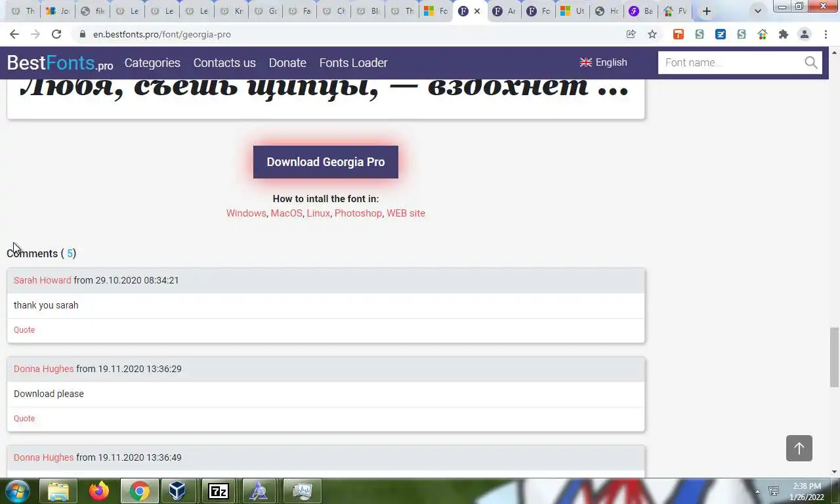The image size is (840, 504).
Task: Click the Sarah Howard commenter name
Action: click(x=43, y=280)
